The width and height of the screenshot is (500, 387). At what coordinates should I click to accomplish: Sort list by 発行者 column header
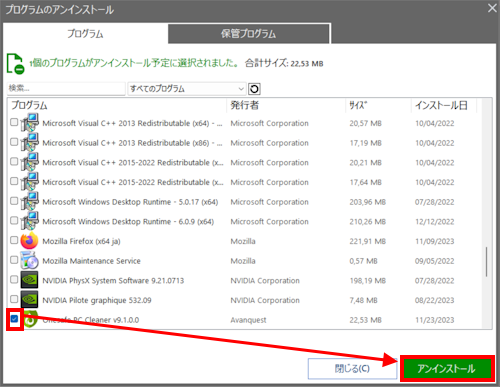point(286,105)
